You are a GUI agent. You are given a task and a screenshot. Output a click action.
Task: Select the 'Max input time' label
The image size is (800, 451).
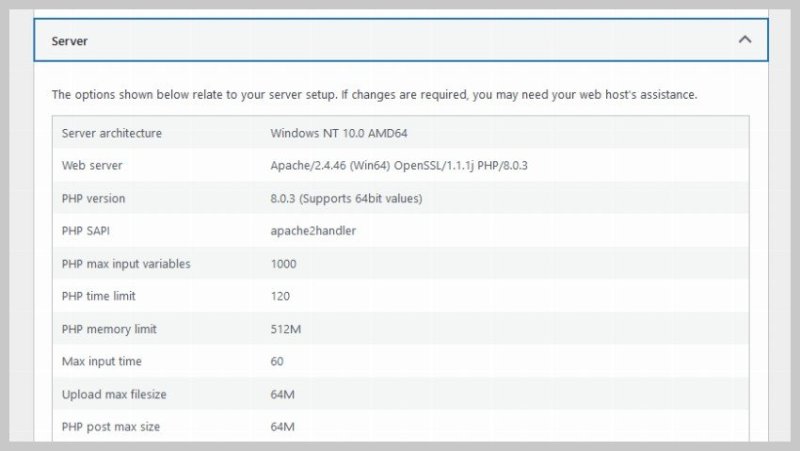(102, 361)
